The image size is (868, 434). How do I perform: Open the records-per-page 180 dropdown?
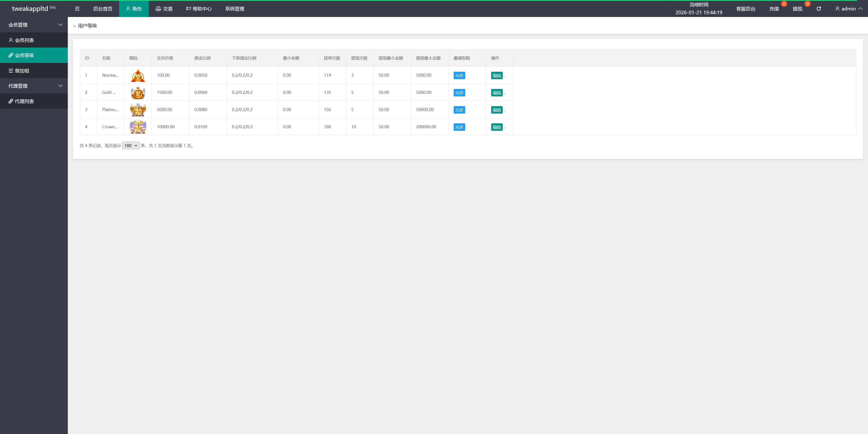click(131, 146)
